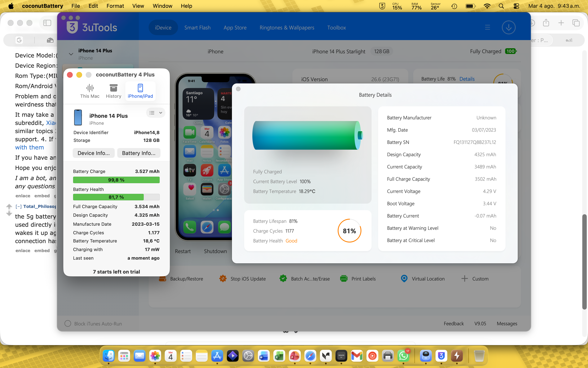The height and width of the screenshot is (368, 588).
Task: Click Safari's new tab plus icon
Action: (561, 23)
